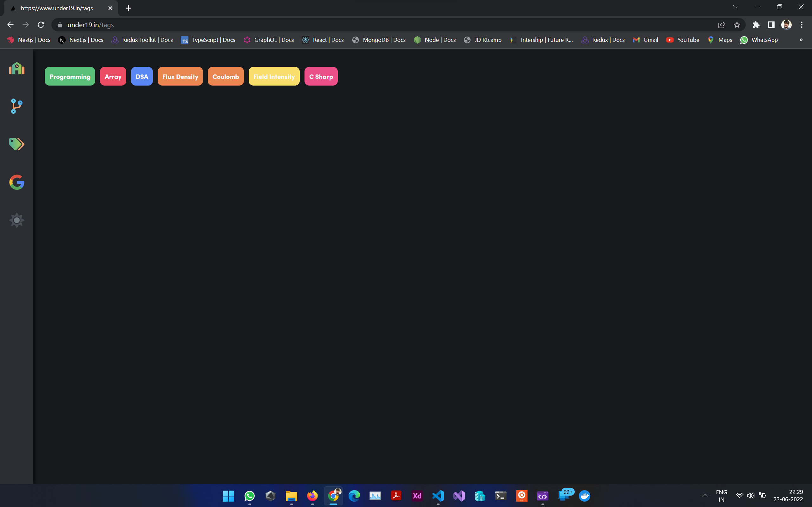
Task: Select the red Array tag
Action: tap(113, 76)
